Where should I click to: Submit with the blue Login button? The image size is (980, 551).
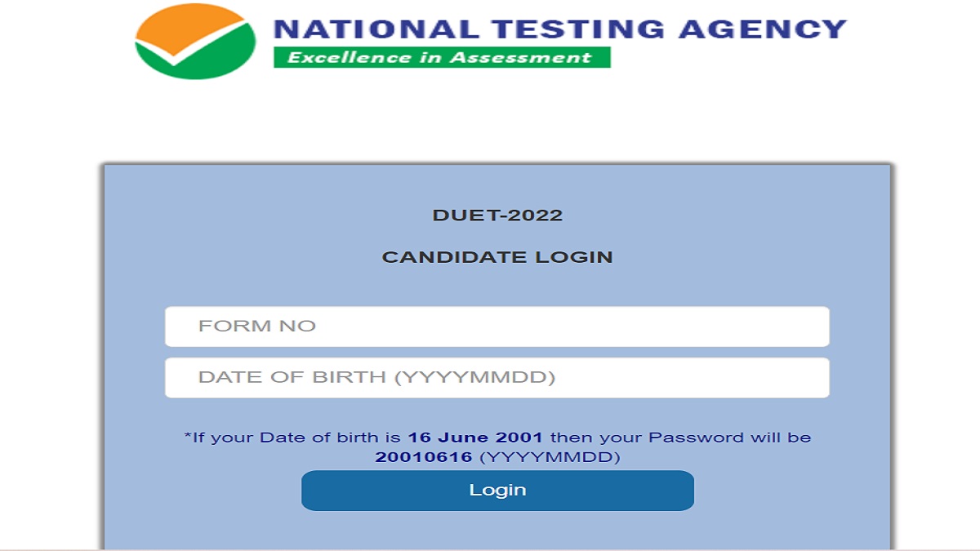tap(497, 491)
